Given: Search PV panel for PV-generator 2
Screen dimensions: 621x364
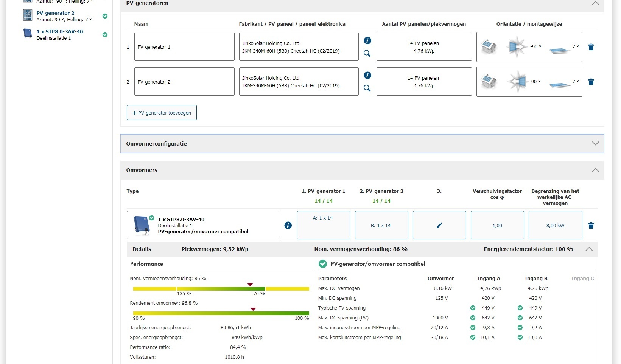Looking at the screenshot, I should [367, 88].
